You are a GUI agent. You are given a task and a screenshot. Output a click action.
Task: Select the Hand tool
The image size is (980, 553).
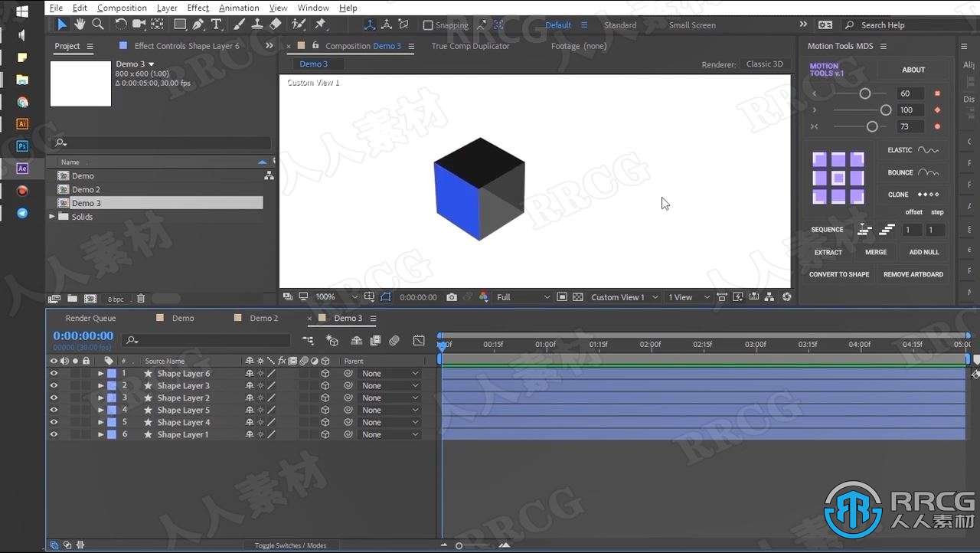click(79, 25)
